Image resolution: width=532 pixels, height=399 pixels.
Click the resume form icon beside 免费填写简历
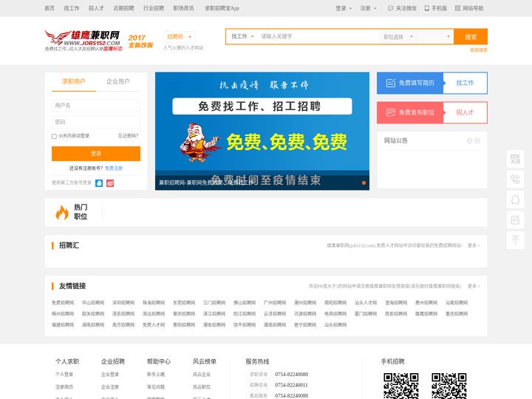[x=391, y=83]
